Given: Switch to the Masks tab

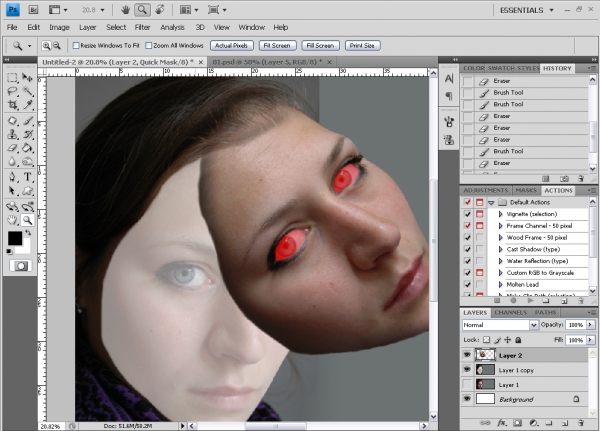Looking at the screenshot, I should coord(526,190).
